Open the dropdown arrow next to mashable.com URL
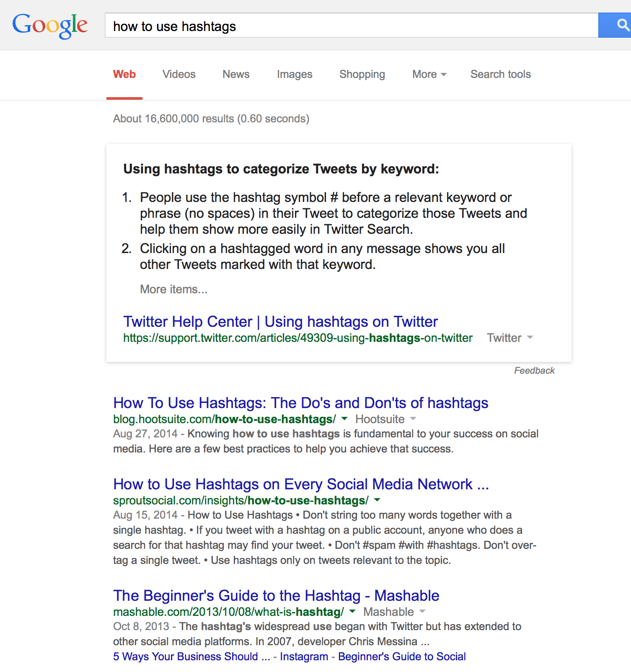Viewport: 631px width, 672px height. (x=352, y=612)
